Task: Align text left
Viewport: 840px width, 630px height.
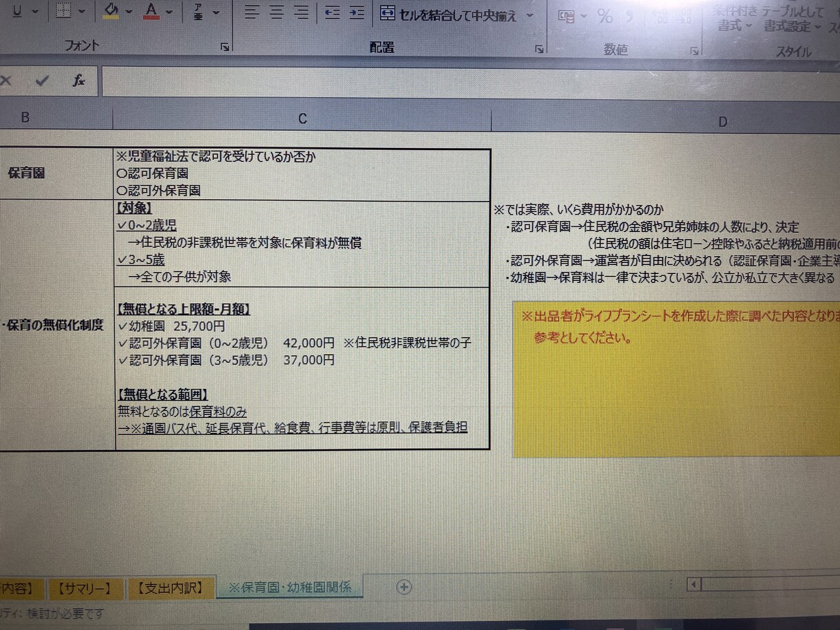Action: (x=253, y=12)
